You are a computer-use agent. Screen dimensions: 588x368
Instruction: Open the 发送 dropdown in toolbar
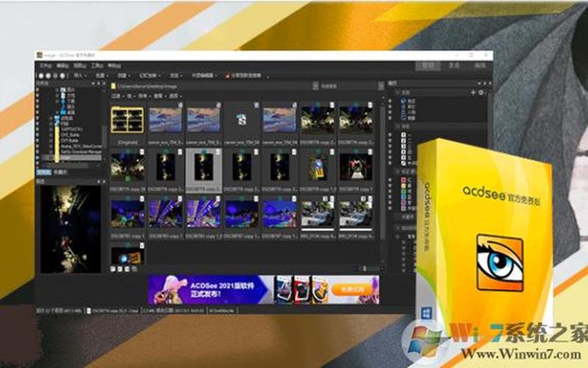[176, 76]
